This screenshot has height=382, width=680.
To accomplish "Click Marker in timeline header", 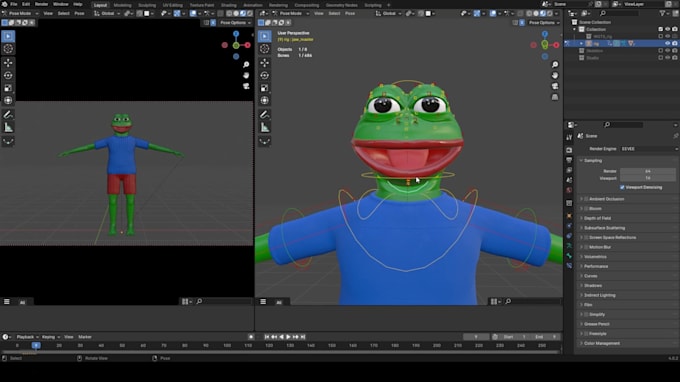I will [x=85, y=337].
